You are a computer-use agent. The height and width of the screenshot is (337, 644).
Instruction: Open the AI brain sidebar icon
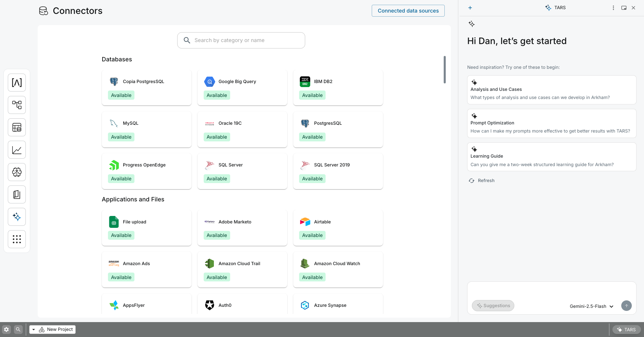click(x=17, y=172)
